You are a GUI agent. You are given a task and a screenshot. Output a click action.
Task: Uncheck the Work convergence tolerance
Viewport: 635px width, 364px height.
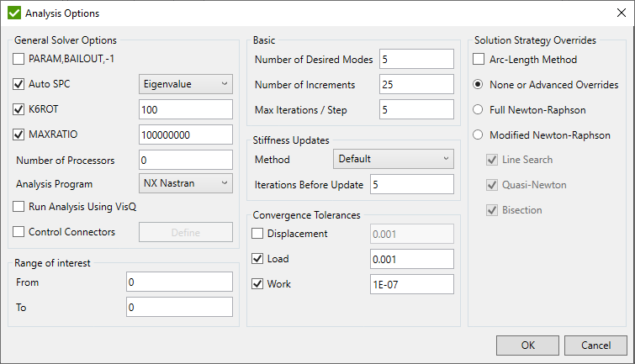click(259, 284)
